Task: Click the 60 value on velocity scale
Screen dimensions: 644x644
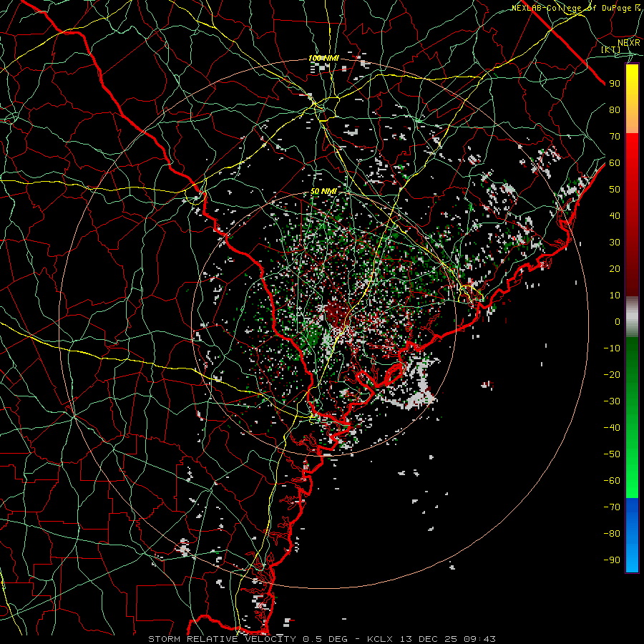Action: click(615, 162)
